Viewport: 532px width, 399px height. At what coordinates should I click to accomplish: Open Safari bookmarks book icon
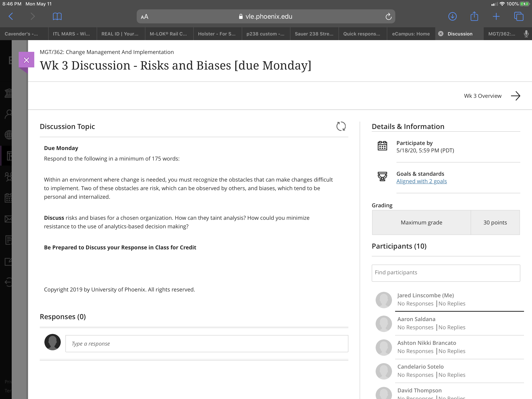click(57, 16)
